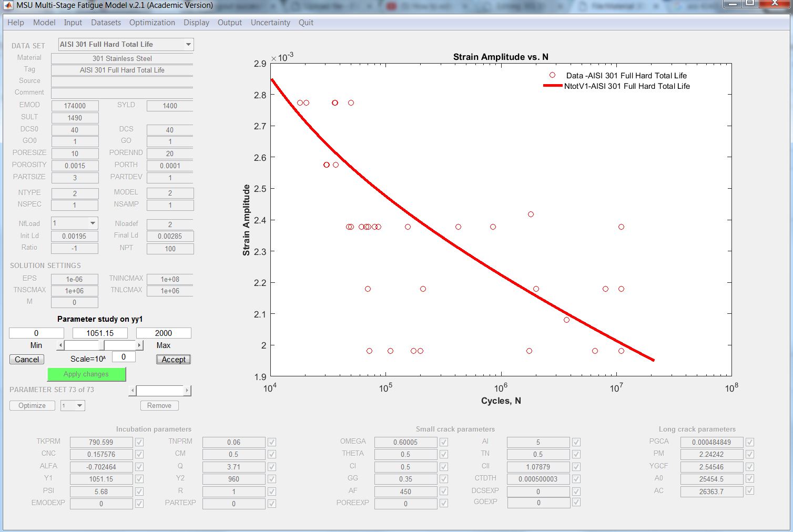Open the Uncertainty menu
Image resolution: width=793 pixels, height=532 pixels.
tap(270, 23)
